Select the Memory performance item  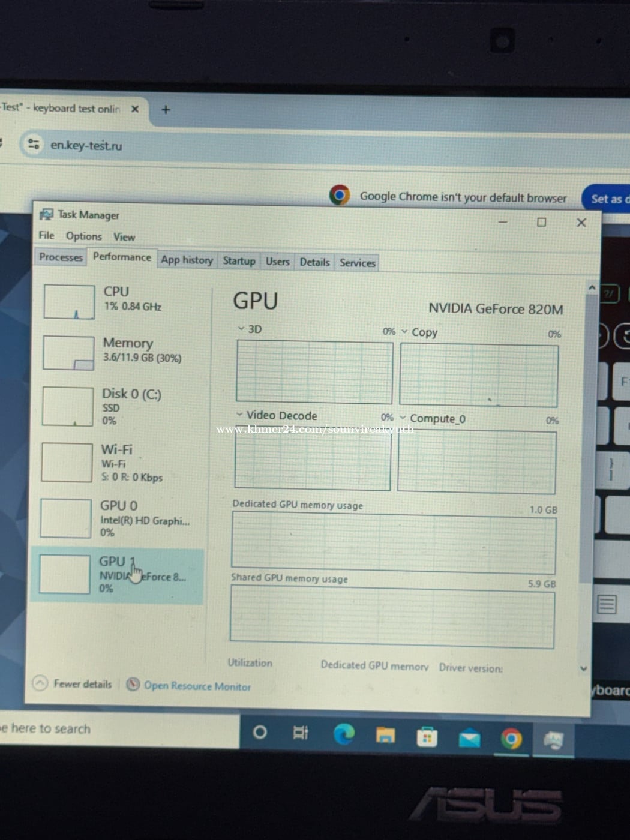click(120, 352)
